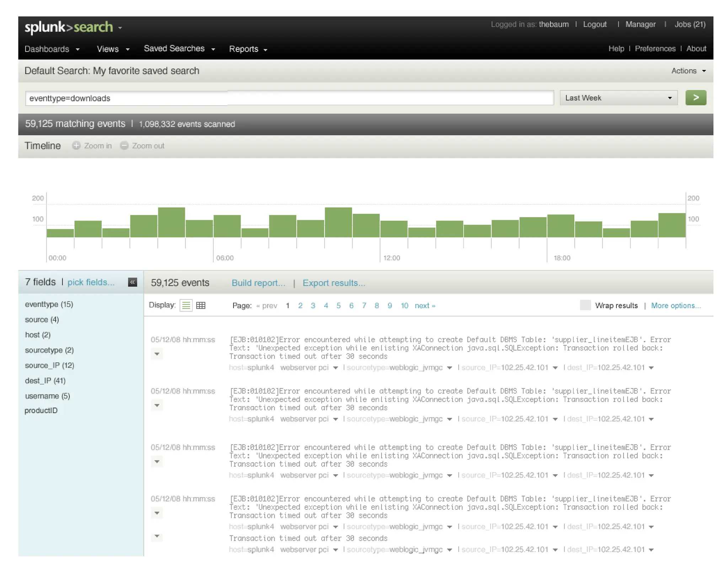This screenshot has height=562, width=728.
Task: Click the tallest timeline bar before 12:00
Action: pyautogui.click(x=338, y=222)
